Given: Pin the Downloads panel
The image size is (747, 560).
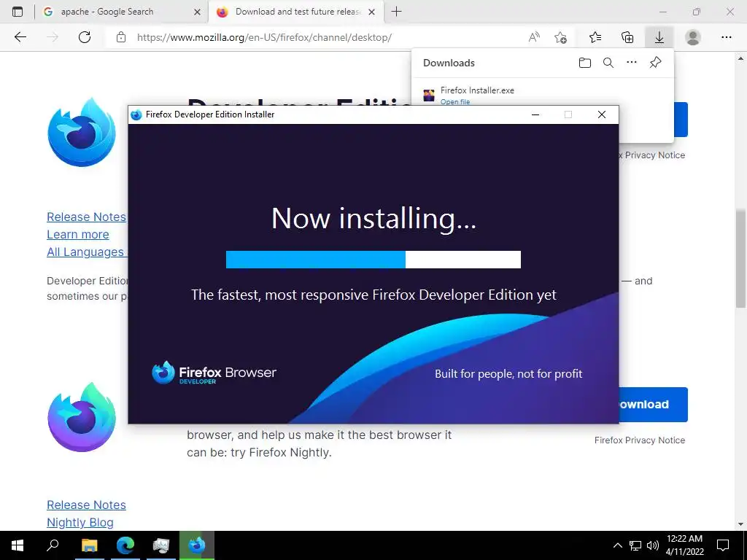Looking at the screenshot, I should point(656,63).
